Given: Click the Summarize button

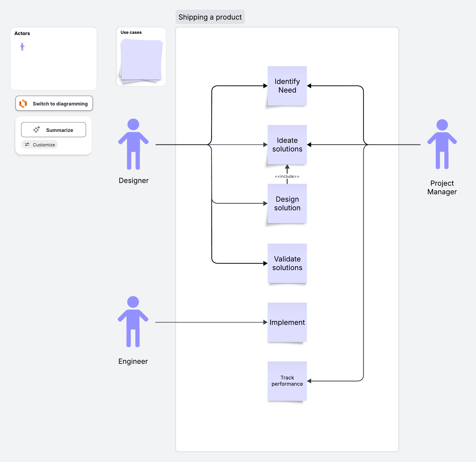Looking at the screenshot, I should pyautogui.click(x=54, y=130).
